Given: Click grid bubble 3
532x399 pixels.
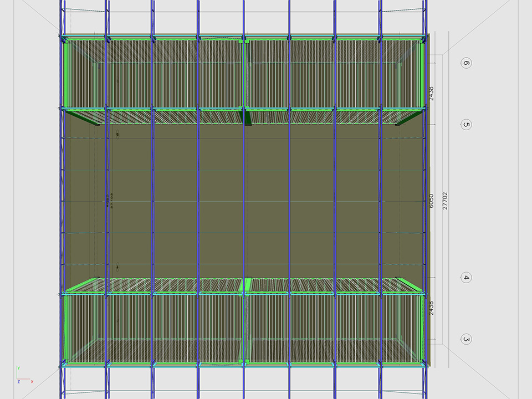Looking at the screenshot, I should tap(466, 339).
